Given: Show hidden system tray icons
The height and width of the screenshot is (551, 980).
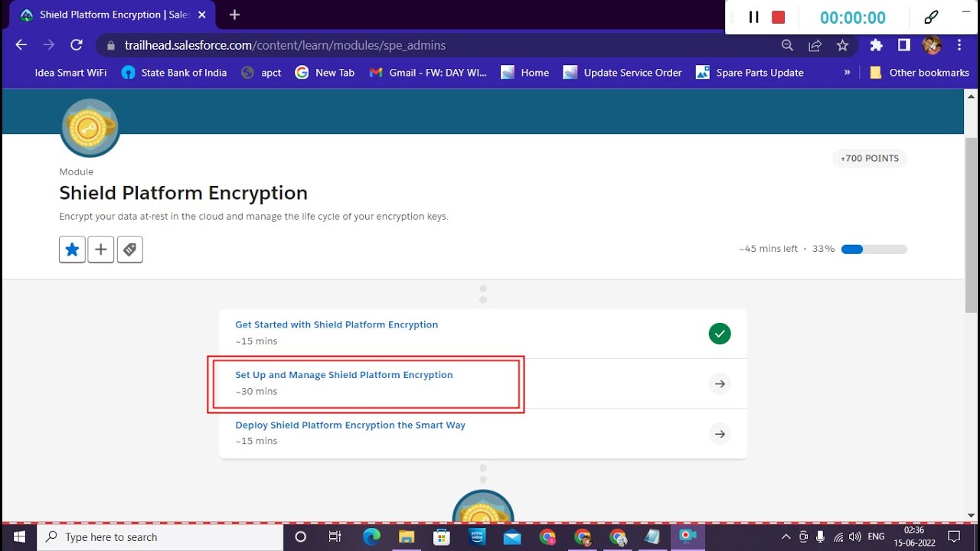Looking at the screenshot, I should pos(786,536).
